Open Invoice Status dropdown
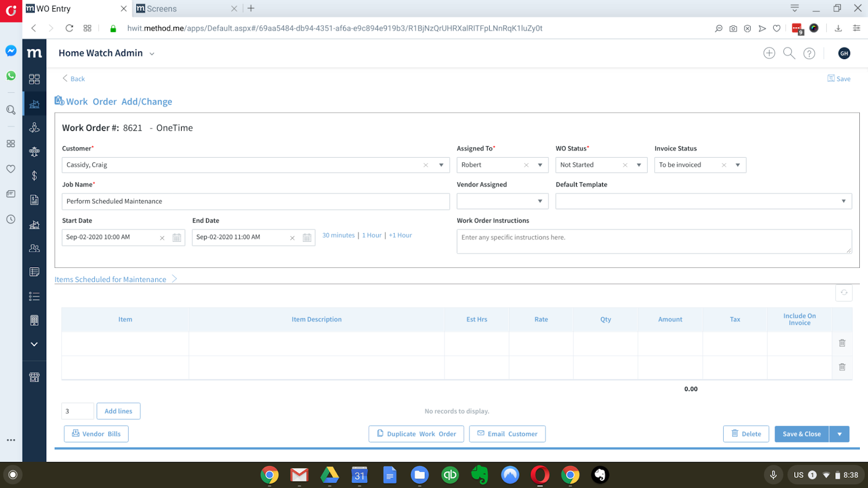The height and width of the screenshot is (488, 868). tap(738, 165)
